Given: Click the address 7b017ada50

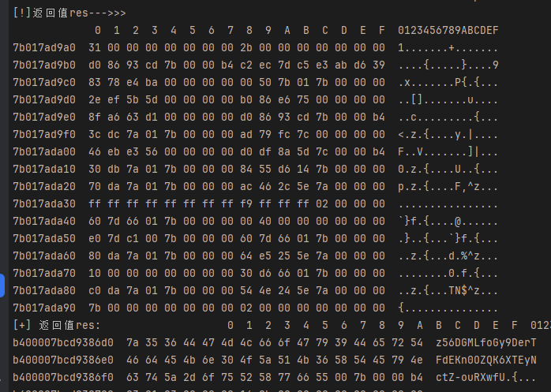Looking at the screenshot, I should click(44, 238).
